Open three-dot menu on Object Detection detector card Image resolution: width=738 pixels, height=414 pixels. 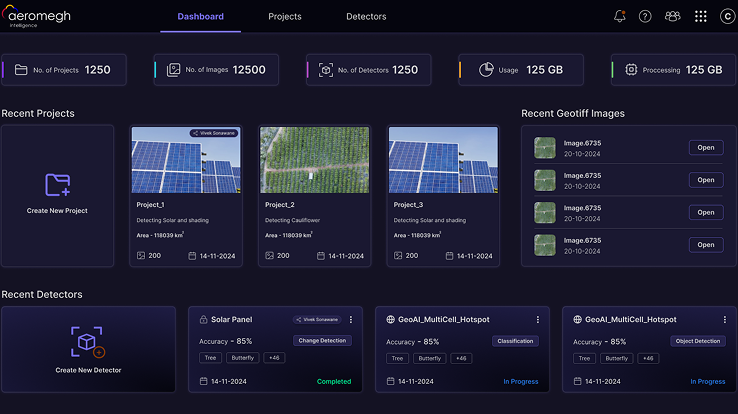pyautogui.click(x=724, y=319)
